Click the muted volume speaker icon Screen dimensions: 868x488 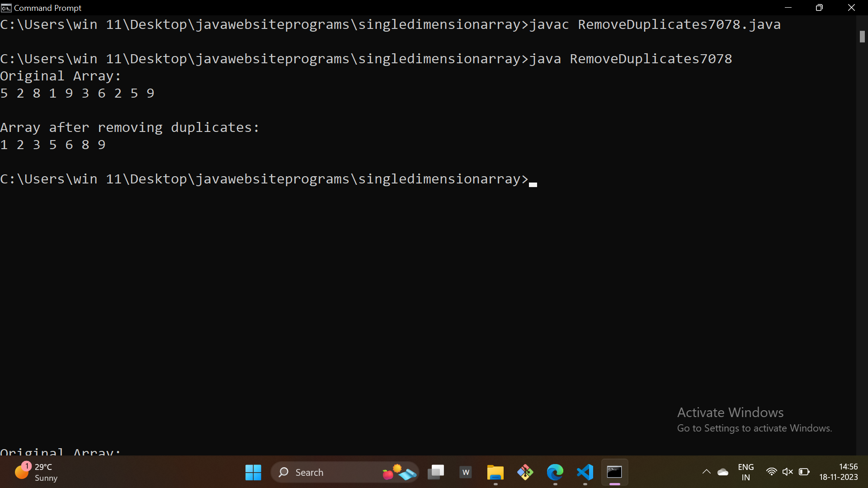tap(788, 472)
